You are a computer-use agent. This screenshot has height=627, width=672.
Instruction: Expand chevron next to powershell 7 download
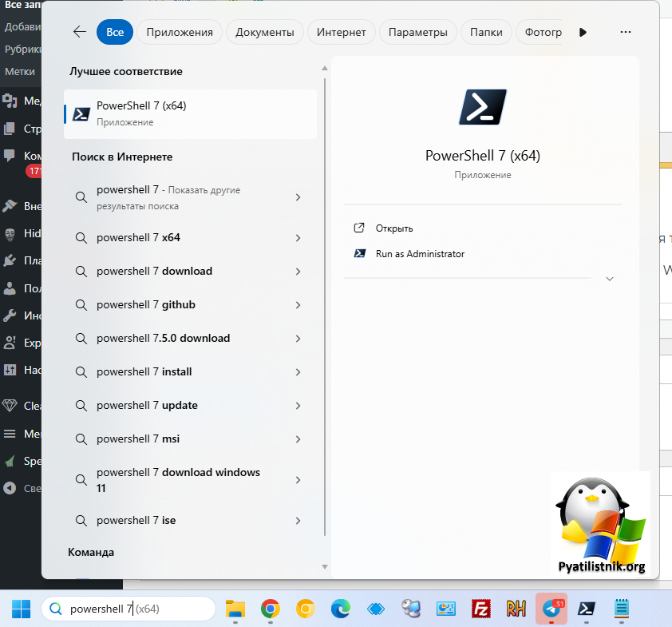[298, 272]
